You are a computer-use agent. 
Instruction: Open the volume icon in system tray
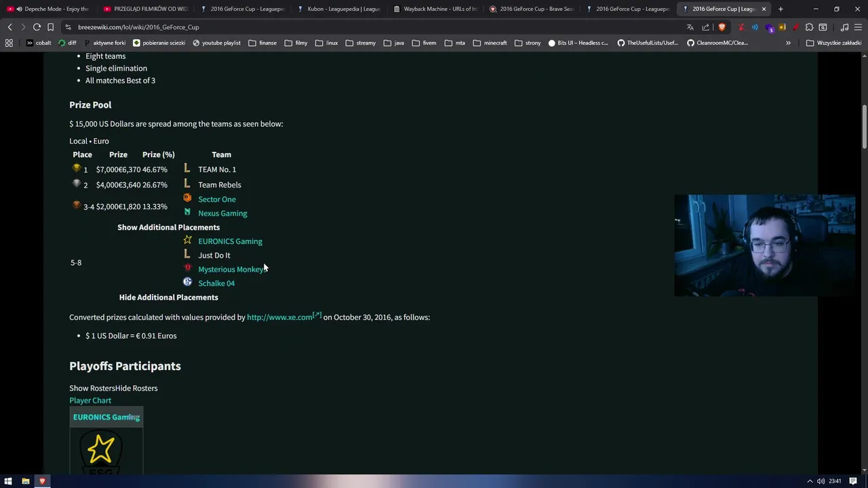click(821, 481)
